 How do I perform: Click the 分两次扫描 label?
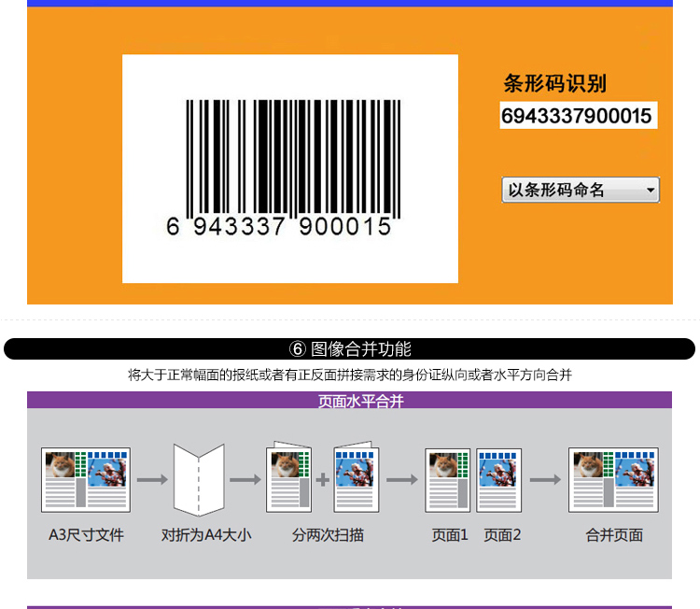coord(328,535)
